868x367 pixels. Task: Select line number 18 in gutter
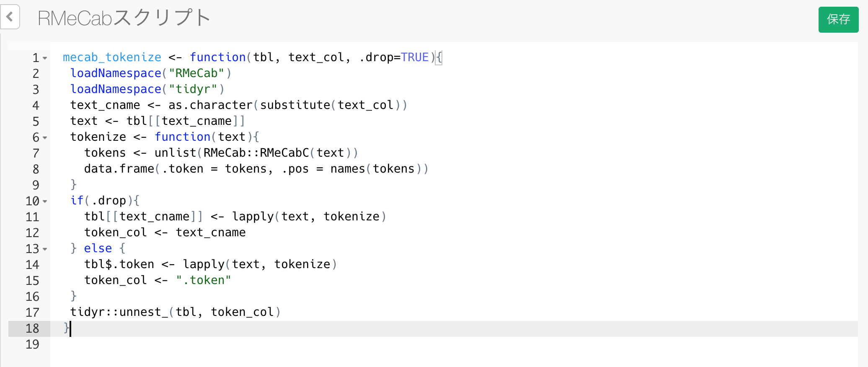point(32,328)
